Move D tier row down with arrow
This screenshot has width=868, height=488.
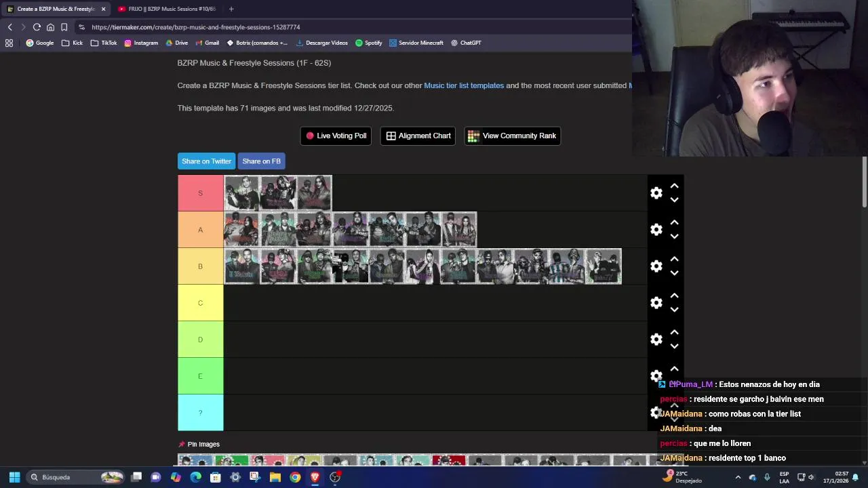tap(674, 346)
